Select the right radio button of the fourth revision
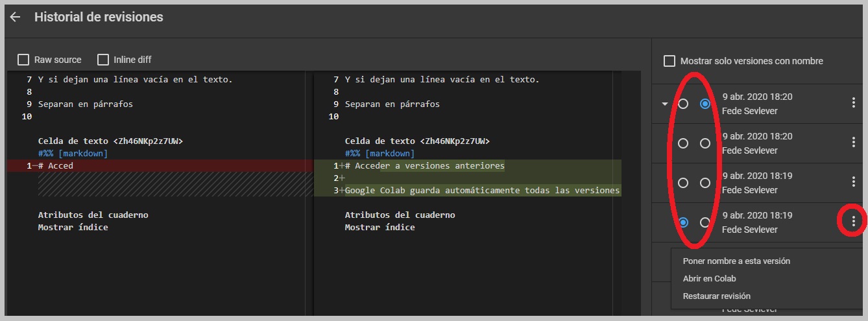The height and width of the screenshot is (321, 868). point(705,222)
